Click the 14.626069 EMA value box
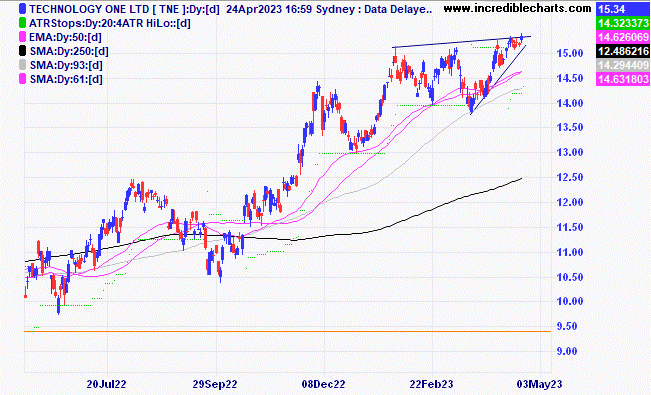 point(622,37)
